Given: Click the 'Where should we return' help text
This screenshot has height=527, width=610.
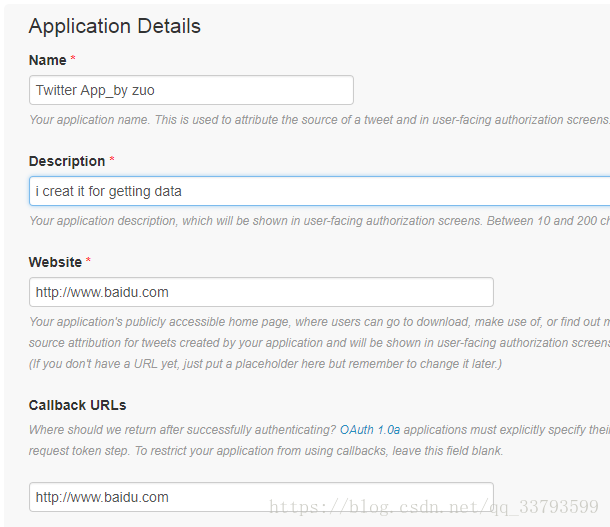Looking at the screenshot, I should tap(319, 440).
